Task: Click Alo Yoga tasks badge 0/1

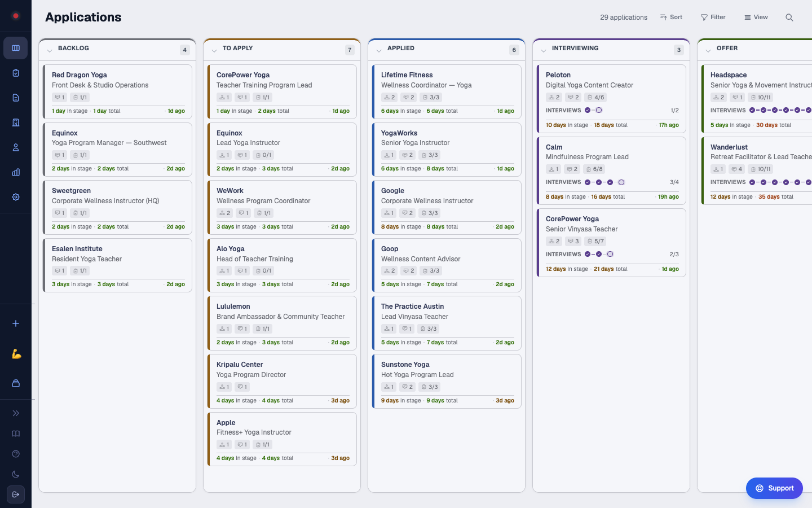Action: (263, 271)
